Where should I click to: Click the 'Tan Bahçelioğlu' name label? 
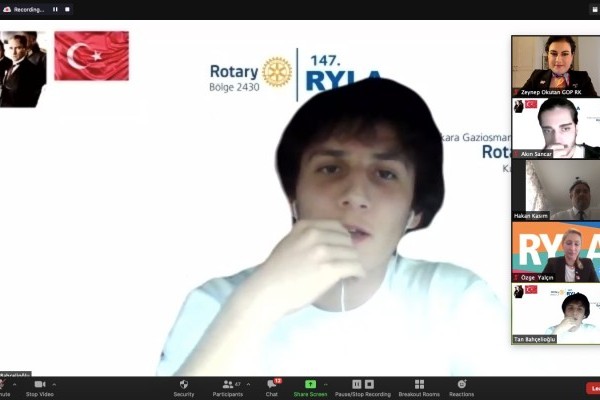(535, 339)
